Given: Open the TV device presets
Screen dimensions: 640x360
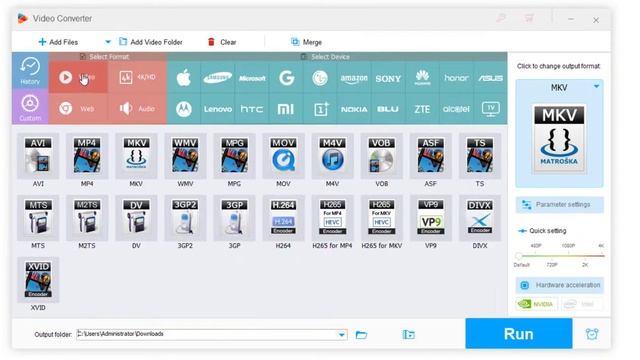Looking at the screenshot, I should point(490,109).
